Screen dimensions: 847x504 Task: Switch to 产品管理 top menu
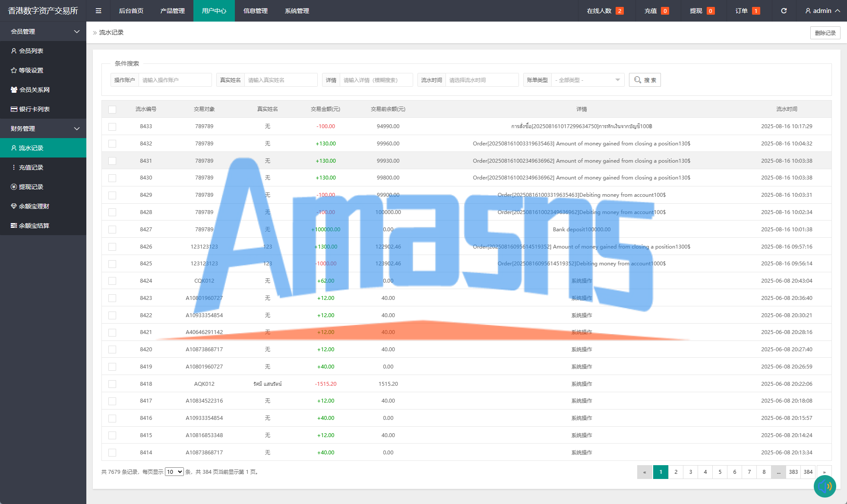[172, 11]
